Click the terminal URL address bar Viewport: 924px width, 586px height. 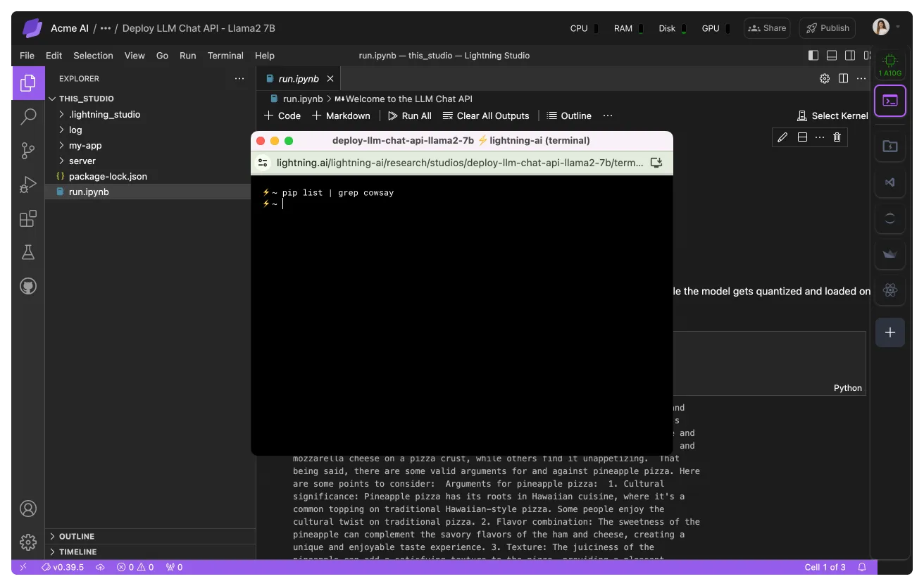pyautogui.click(x=459, y=163)
